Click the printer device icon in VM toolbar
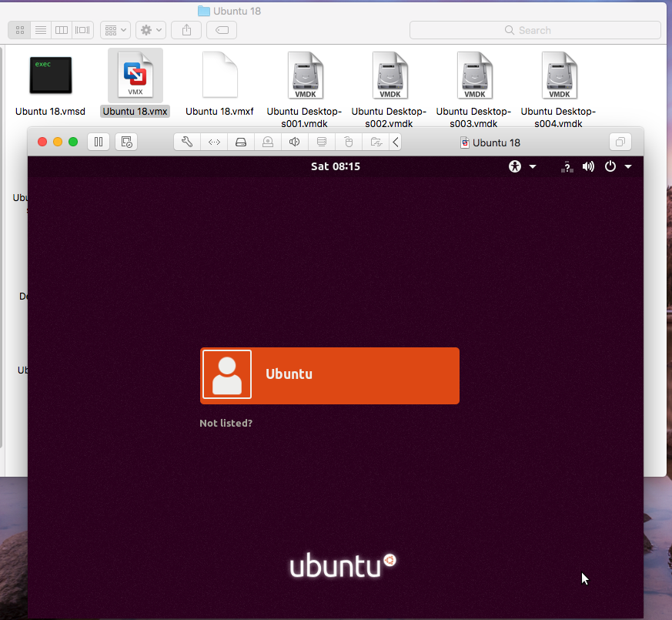This screenshot has height=620, width=672. [322, 142]
